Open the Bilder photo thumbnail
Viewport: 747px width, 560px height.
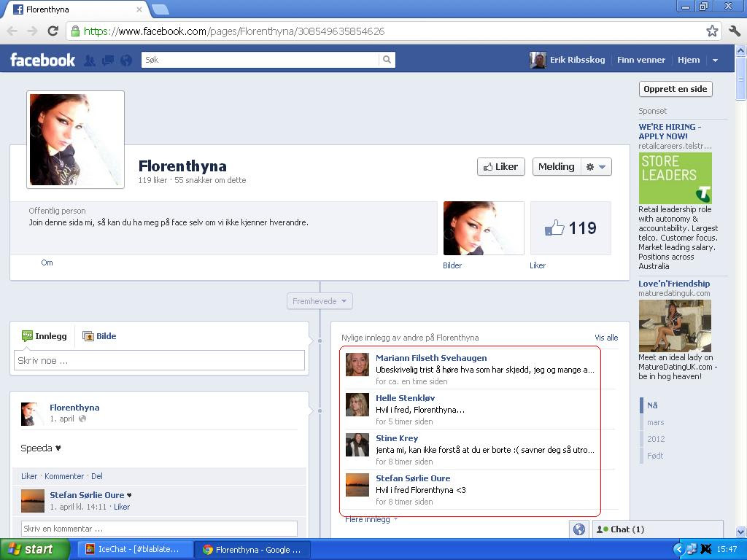coord(484,228)
